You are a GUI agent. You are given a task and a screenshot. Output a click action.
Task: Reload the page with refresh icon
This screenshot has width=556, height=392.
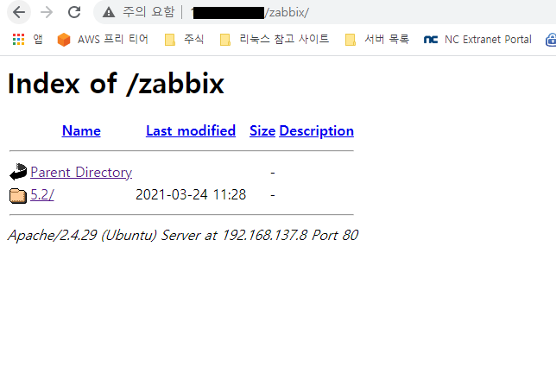click(x=74, y=12)
